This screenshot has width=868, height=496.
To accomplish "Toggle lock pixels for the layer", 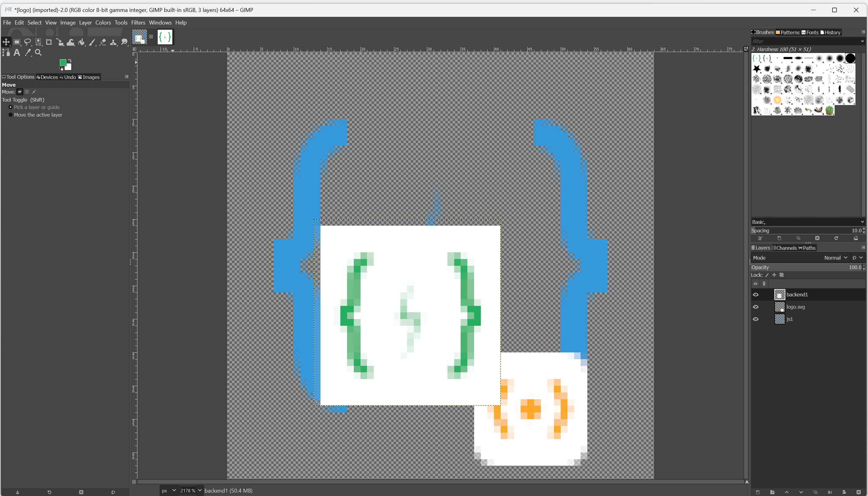I will (767, 275).
